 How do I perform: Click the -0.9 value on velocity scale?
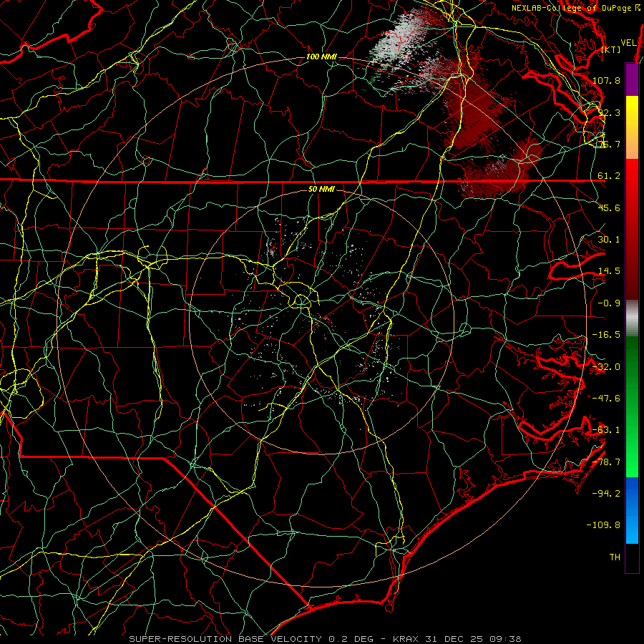609,303
